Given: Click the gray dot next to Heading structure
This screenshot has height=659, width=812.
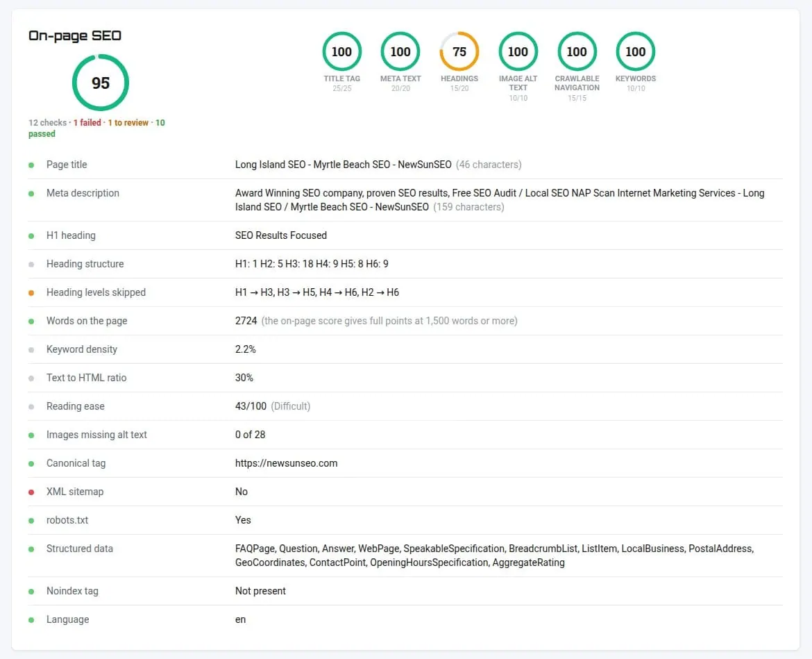Looking at the screenshot, I should 31,265.
